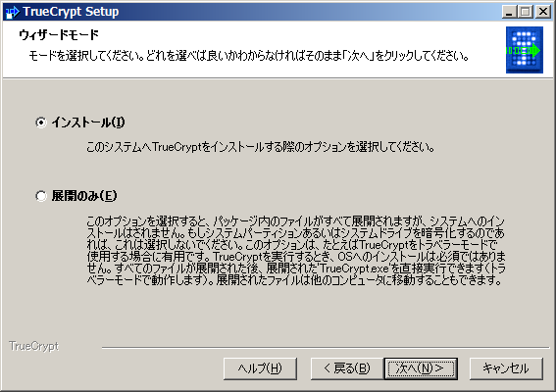
Task: Go back with the < 戻る(B) button
Action: (x=347, y=368)
